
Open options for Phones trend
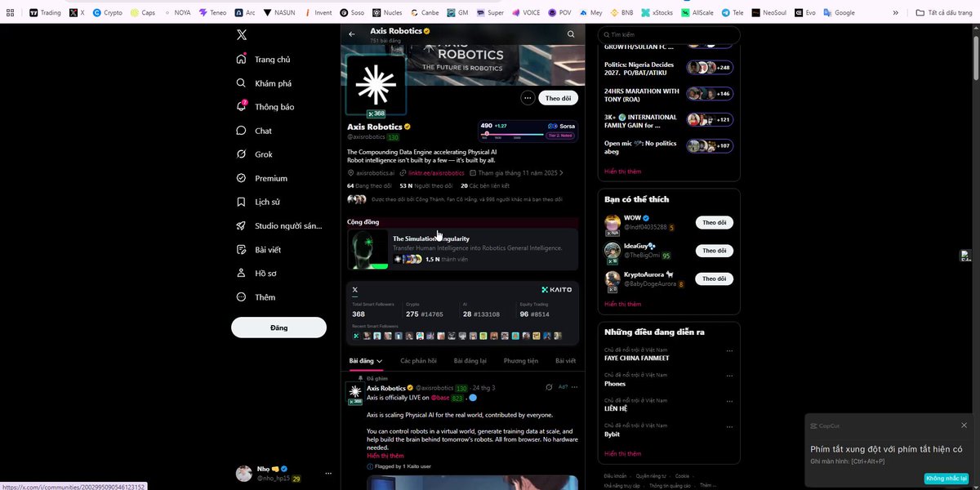(x=729, y=376)
